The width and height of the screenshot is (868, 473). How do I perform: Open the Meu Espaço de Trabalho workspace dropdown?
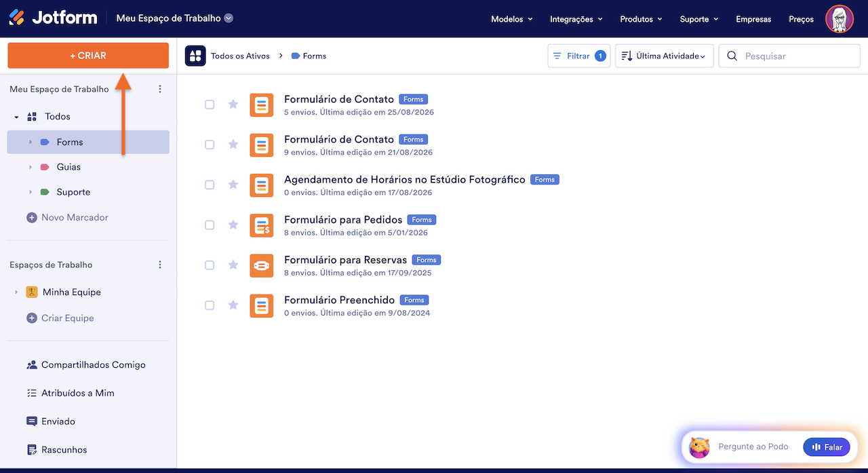pyautogui.click(x=229, y=18)
